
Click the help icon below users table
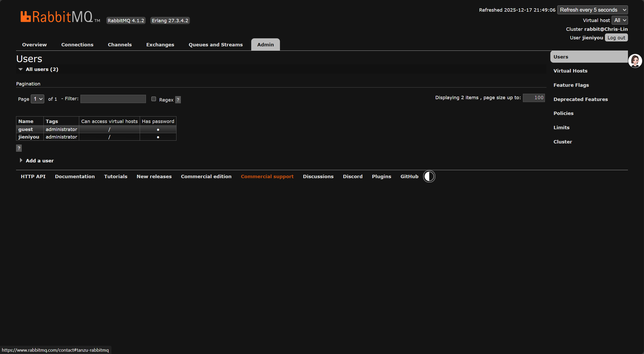point(19,148)
